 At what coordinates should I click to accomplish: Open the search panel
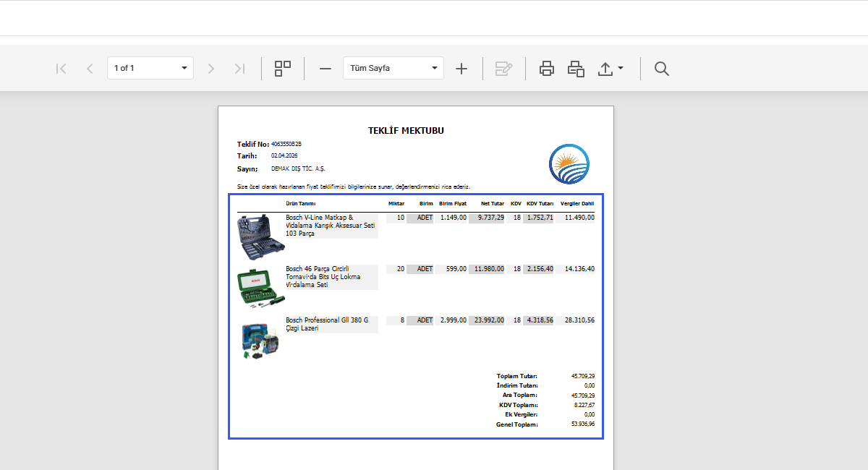661,69
